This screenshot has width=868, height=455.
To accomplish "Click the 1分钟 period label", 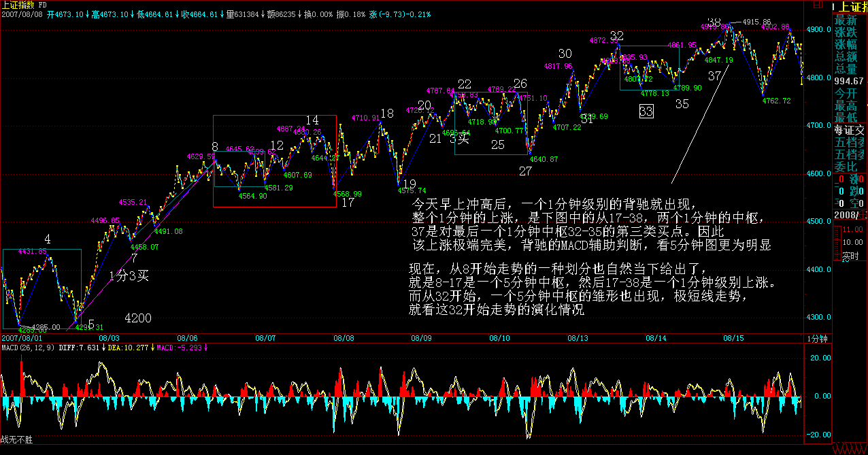I will (816, 338).
